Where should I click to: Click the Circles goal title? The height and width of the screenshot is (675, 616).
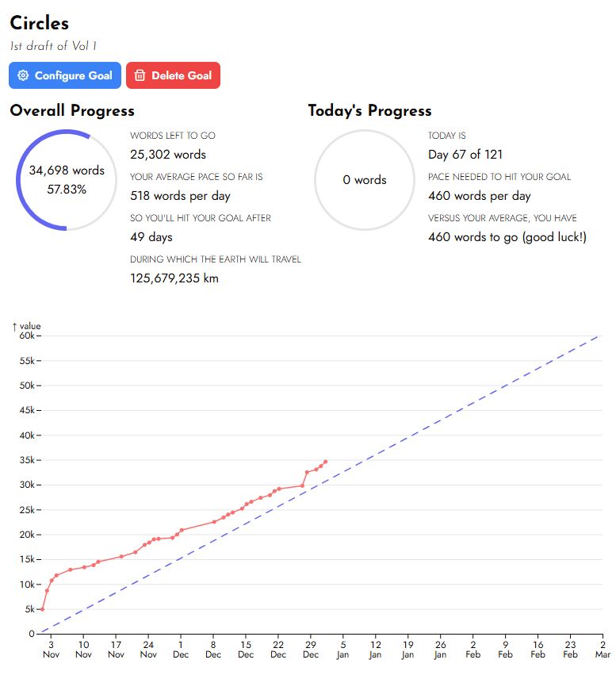tap(39, 23)
